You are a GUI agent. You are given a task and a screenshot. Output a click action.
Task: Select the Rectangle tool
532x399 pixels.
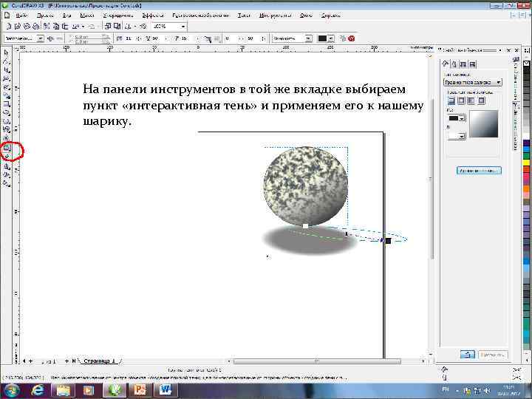[x=7, y=104]
